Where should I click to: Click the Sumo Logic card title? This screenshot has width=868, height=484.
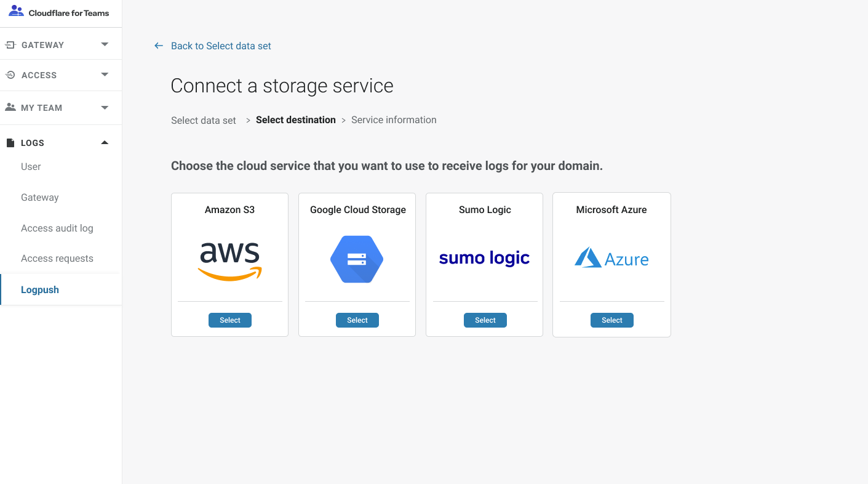(485, 210)
